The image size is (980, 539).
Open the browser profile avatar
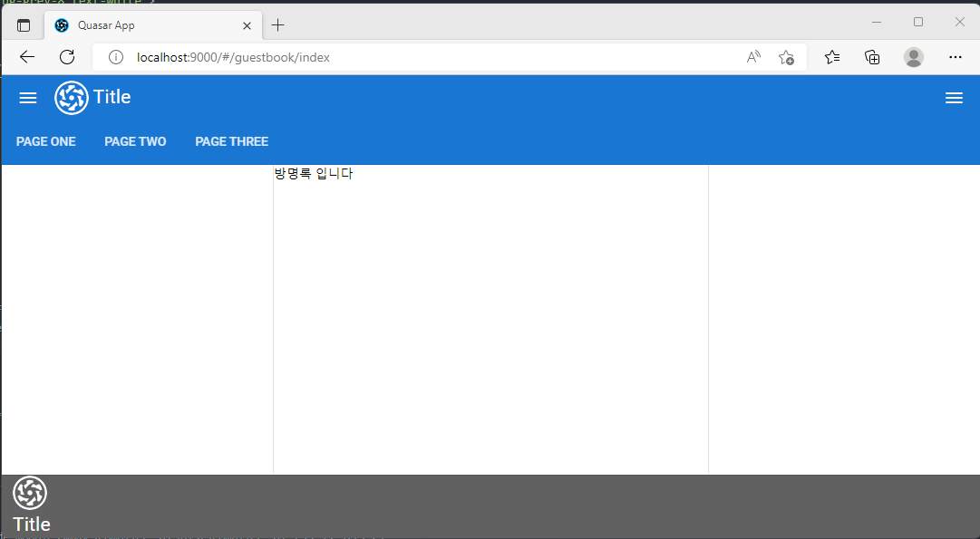click(914, 57)
